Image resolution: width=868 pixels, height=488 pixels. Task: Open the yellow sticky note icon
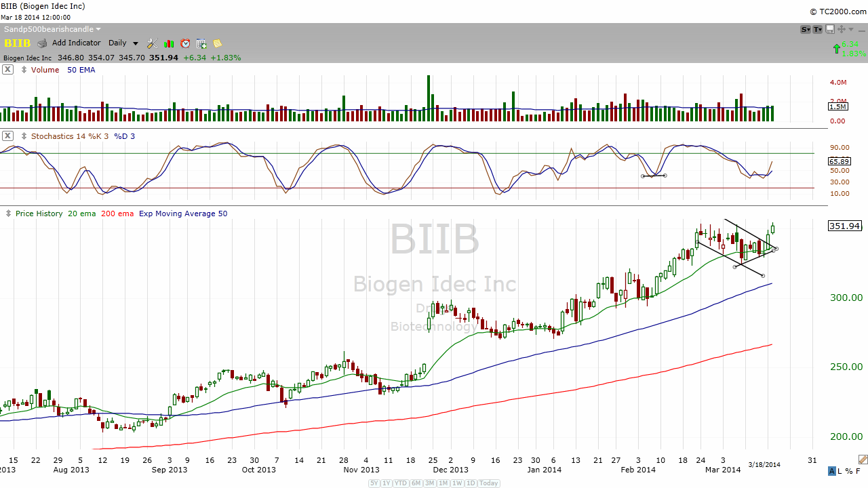(x=218, y=43)
